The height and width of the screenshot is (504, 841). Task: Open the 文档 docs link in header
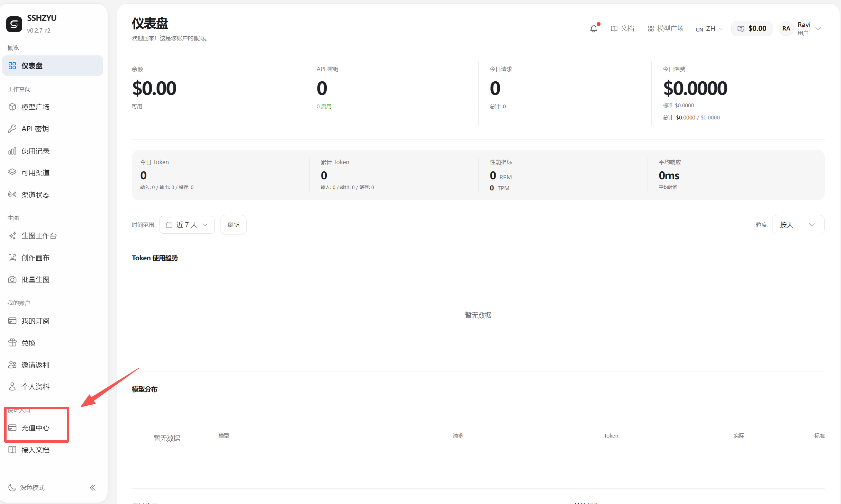pos(622,28)
